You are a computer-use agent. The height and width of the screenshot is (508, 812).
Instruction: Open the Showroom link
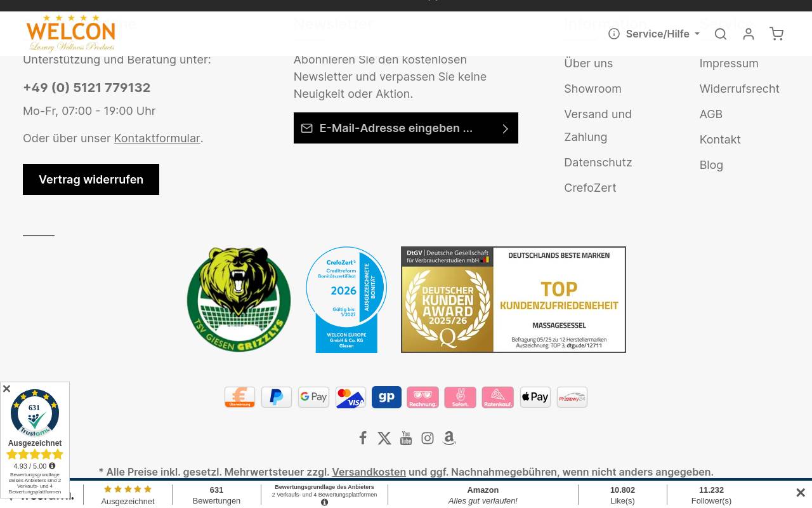[593, 88]
